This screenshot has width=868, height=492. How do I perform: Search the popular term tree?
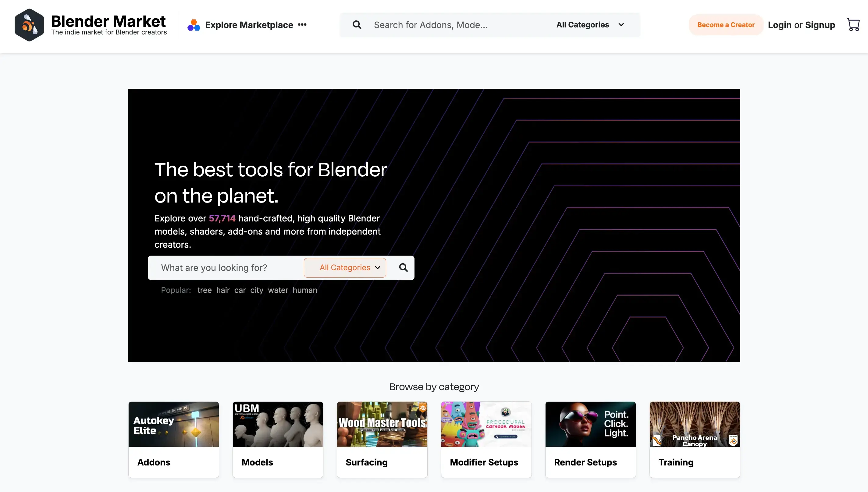(x=204, y=290)
